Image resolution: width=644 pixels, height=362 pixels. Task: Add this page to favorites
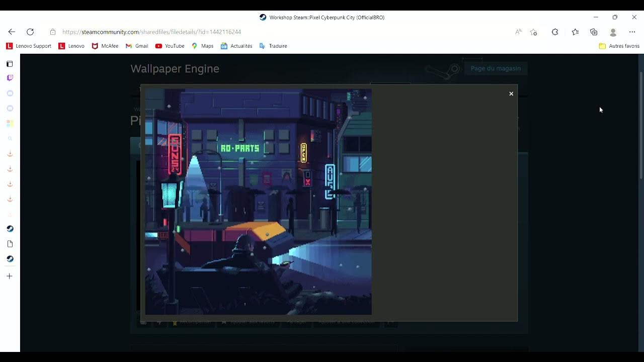click(x=534, y=32)
